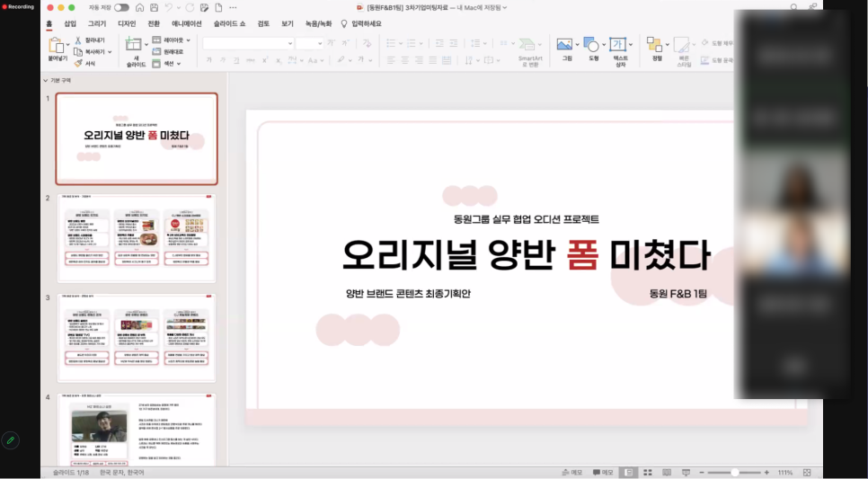Click the increase font size icon
Image resolution: width=868 pixels, height=479 pixels.
click(331, 42)
